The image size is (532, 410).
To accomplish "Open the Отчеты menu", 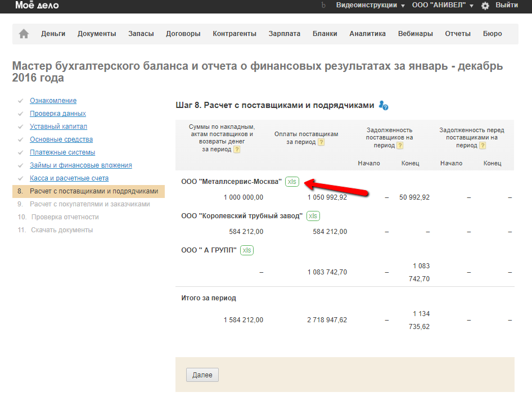I will (458, 34).
